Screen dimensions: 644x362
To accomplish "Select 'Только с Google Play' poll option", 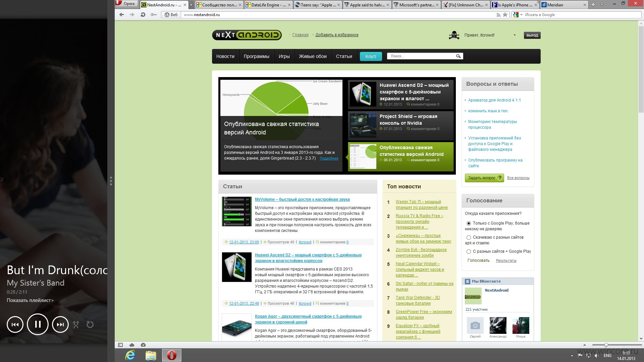I will [x=469, y=223].
